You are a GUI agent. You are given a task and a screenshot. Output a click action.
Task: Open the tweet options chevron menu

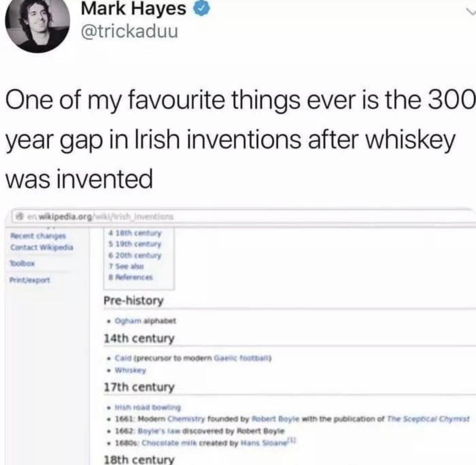(470, 11)
